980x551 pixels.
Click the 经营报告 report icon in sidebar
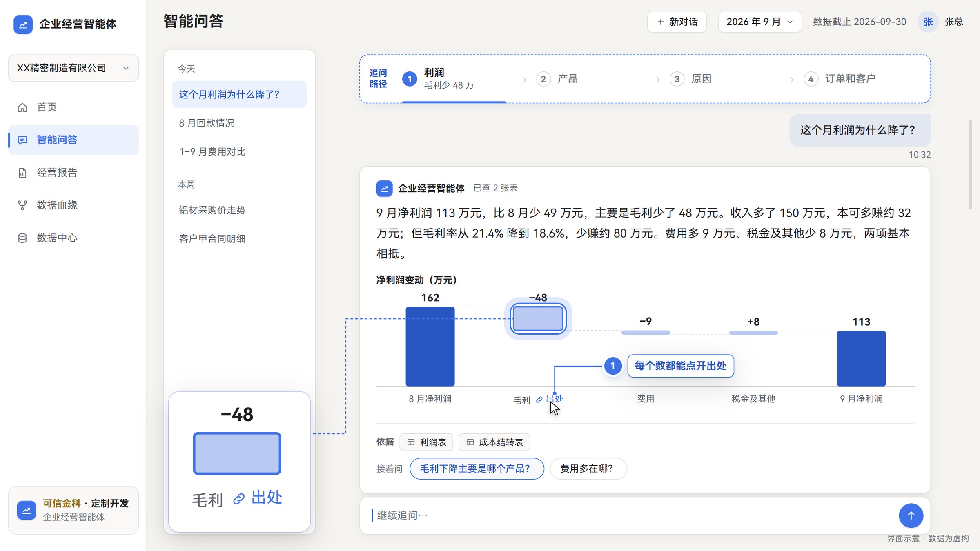click(x=22, y=173)
